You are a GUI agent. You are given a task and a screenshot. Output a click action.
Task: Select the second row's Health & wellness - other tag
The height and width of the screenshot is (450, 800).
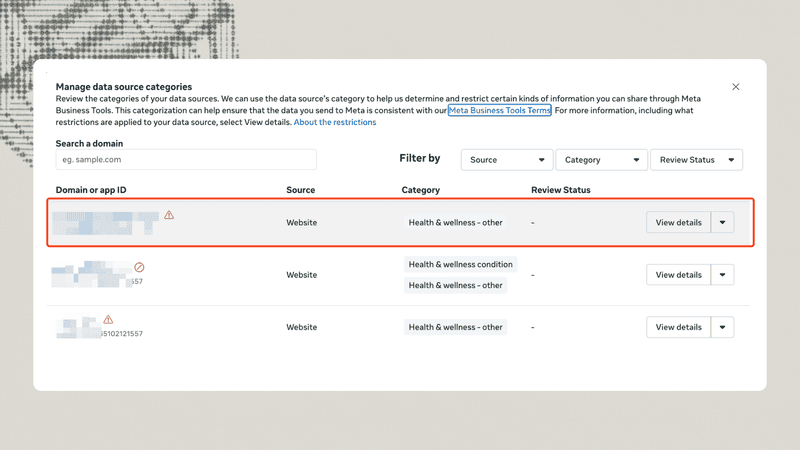[x=455, y=285]
